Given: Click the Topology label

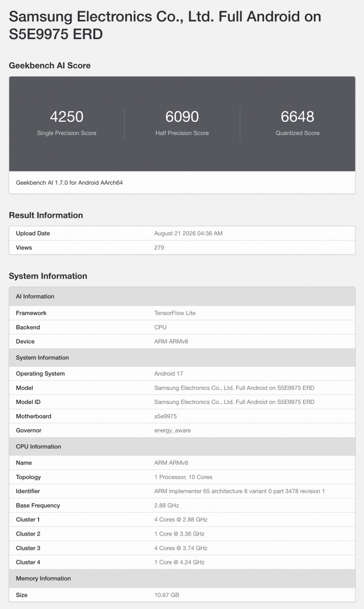Looking at the screenshot, I should tap(28, 477).
